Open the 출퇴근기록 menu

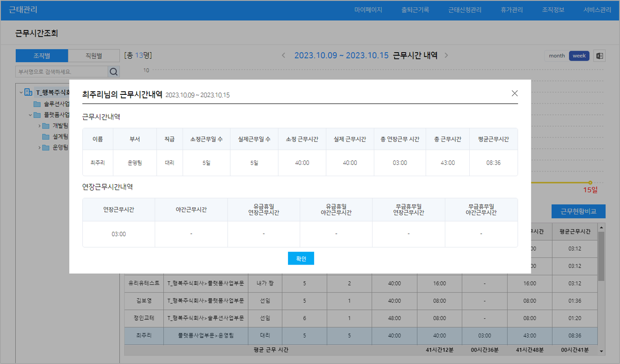[x=415, y=10]
